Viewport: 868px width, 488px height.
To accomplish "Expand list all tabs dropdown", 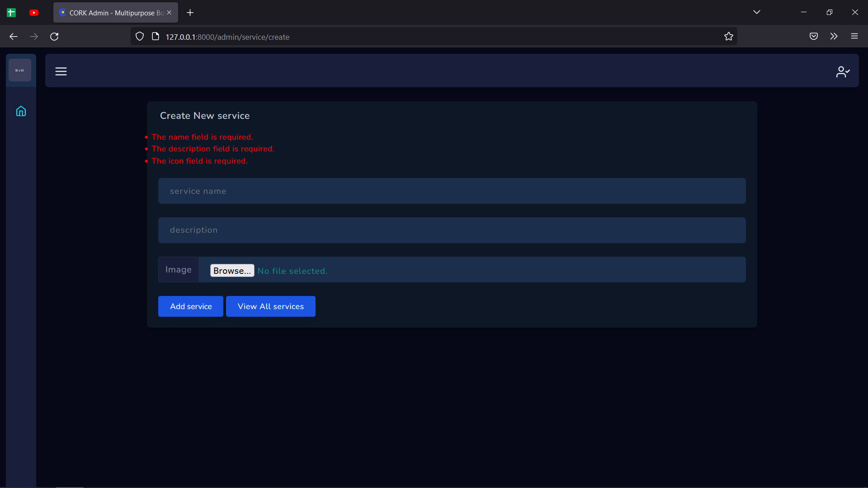I will click(x=756, y=12).
